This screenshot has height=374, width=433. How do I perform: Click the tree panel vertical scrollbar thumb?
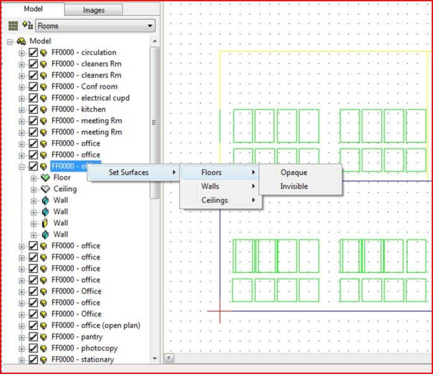154,123
